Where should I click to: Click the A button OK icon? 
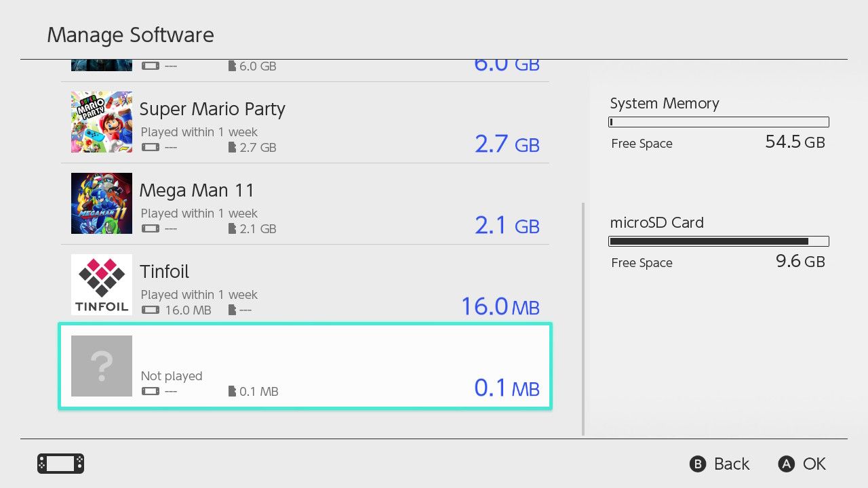[786, 464]
